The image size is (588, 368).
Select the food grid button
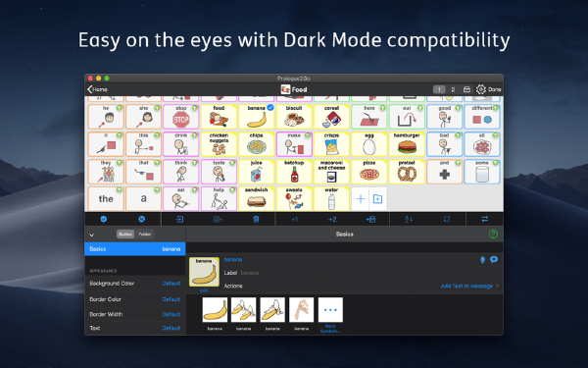tap(219, 117)
